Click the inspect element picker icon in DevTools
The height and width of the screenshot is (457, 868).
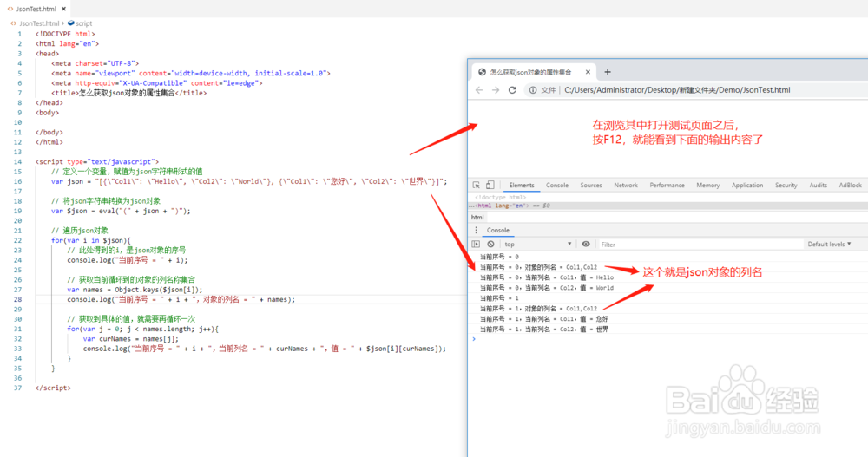click(x=476, y=186)
